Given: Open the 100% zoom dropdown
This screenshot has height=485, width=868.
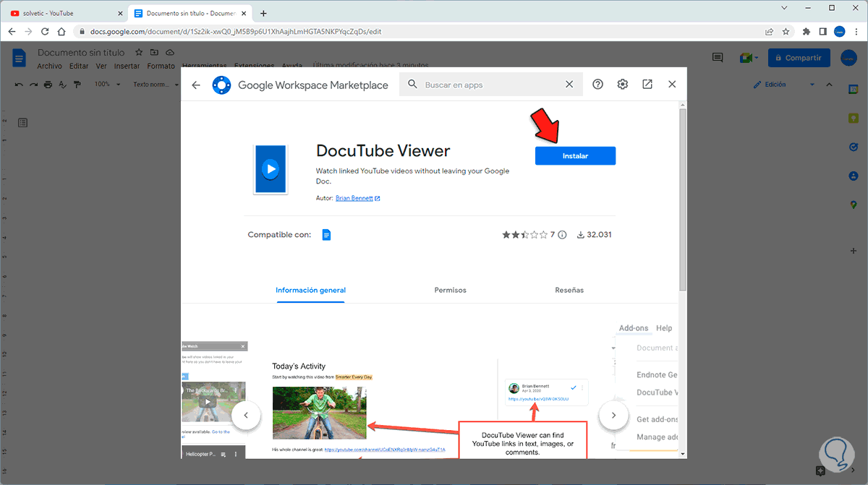Looking at the screenshot, I should coord(107,85).
